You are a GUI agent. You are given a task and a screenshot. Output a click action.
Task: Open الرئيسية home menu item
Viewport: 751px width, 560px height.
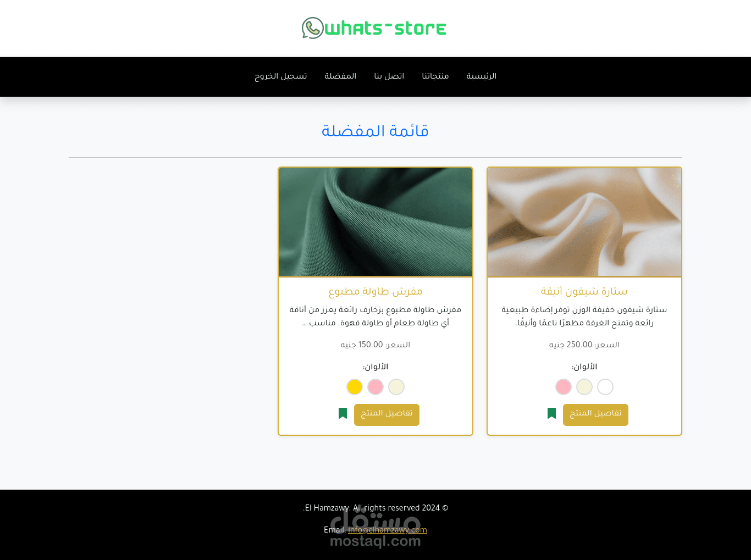pyautogui.click(x=482, y=76)
